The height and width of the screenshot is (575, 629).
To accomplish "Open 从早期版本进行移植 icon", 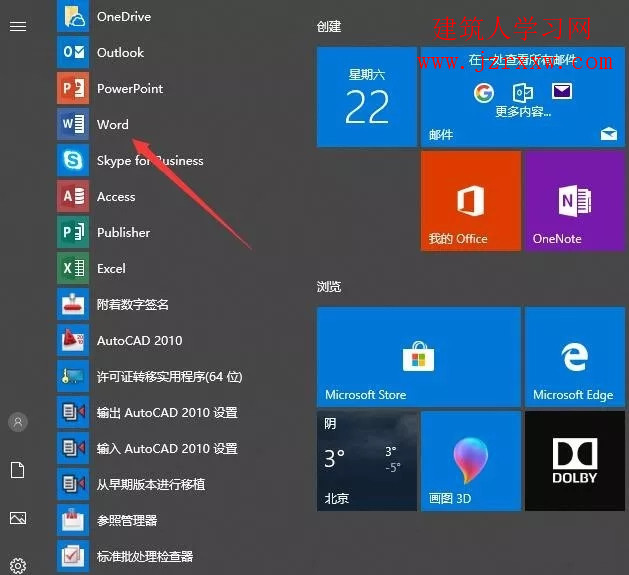I will [x=73, y=484].
